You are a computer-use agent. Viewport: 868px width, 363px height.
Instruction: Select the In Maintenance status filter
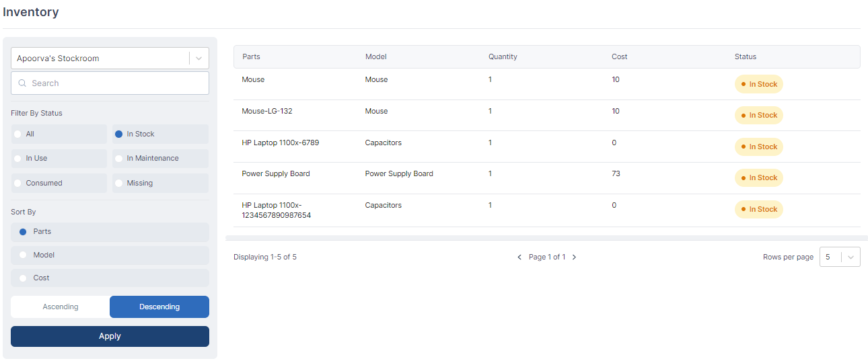click(x=159, y=159)
